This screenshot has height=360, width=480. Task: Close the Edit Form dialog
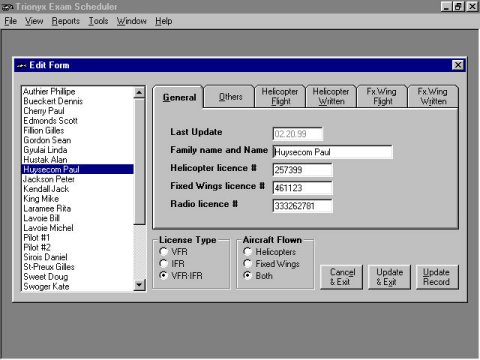458,65
